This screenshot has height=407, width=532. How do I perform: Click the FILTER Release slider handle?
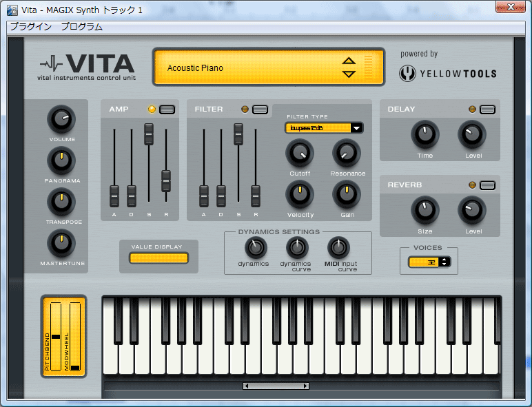(256, 196)
